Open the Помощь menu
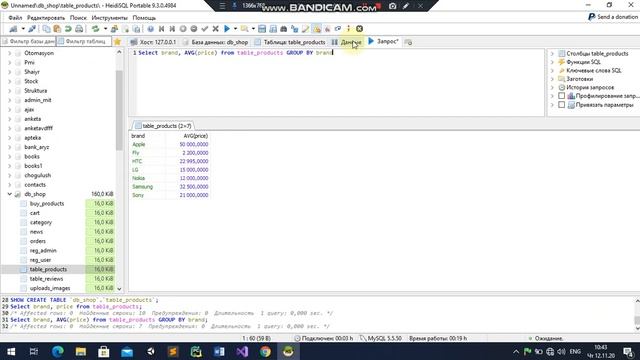640x360 pixels. 144,18
